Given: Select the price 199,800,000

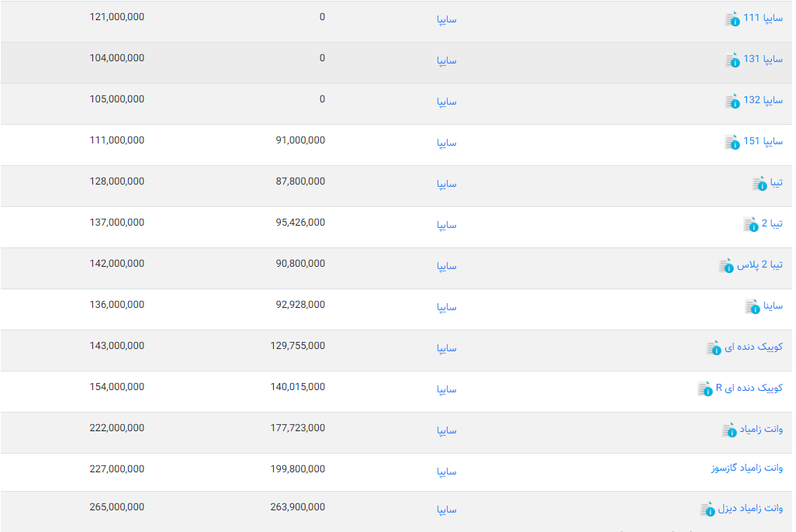Looking at the screenshot, I should click(297, 469).
